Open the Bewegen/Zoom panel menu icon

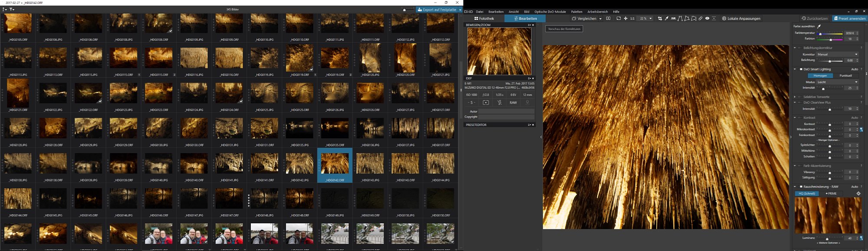point(529,25)
